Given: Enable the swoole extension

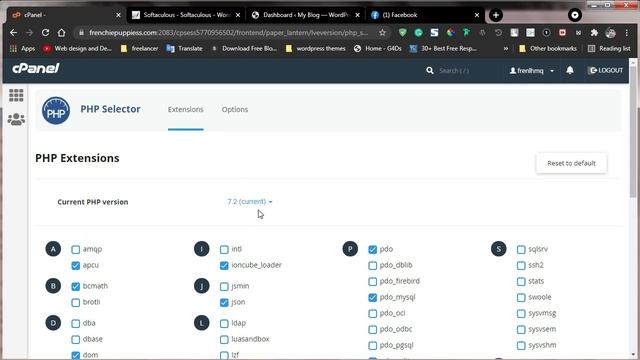Looking at the screenshot, I should pos(521,298).
